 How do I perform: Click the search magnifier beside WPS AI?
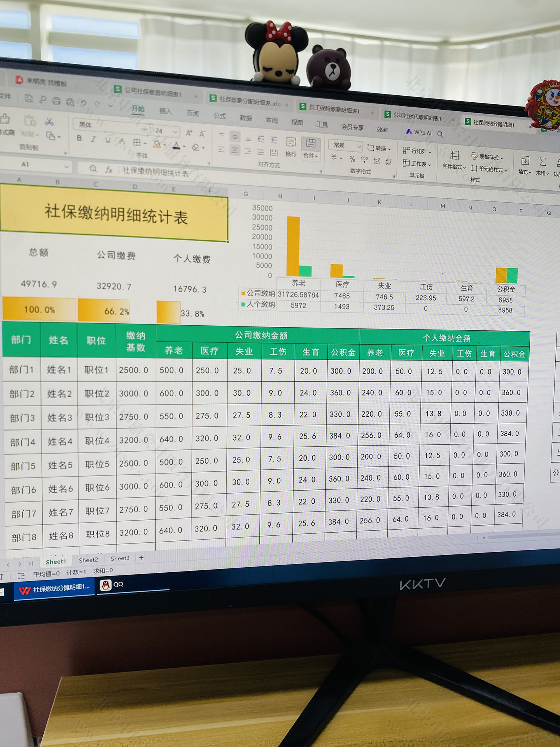click(440, 134)
